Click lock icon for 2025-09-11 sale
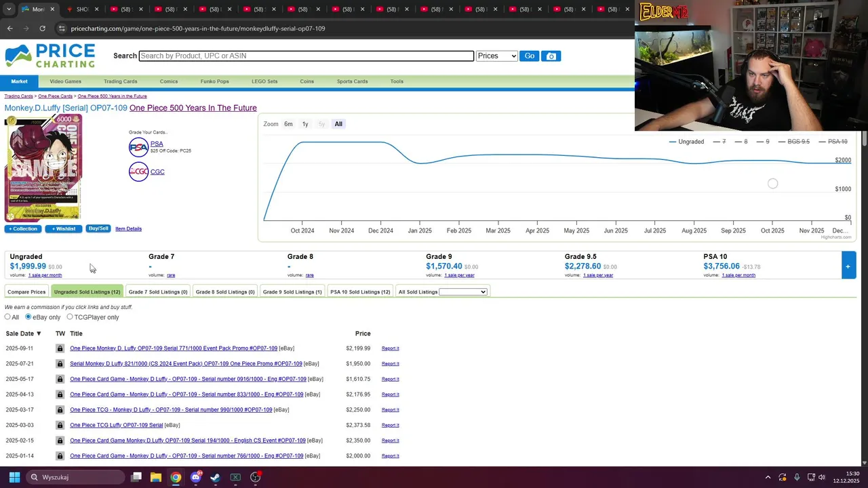 click(60, 348)
